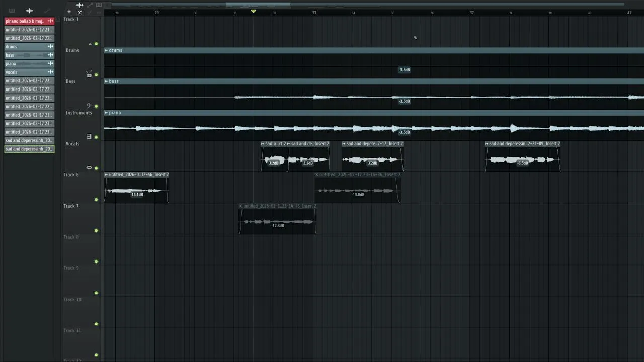Click the bass clef icon on Bass track
This screenshot has height=362, width=644.
pos(89,106)
